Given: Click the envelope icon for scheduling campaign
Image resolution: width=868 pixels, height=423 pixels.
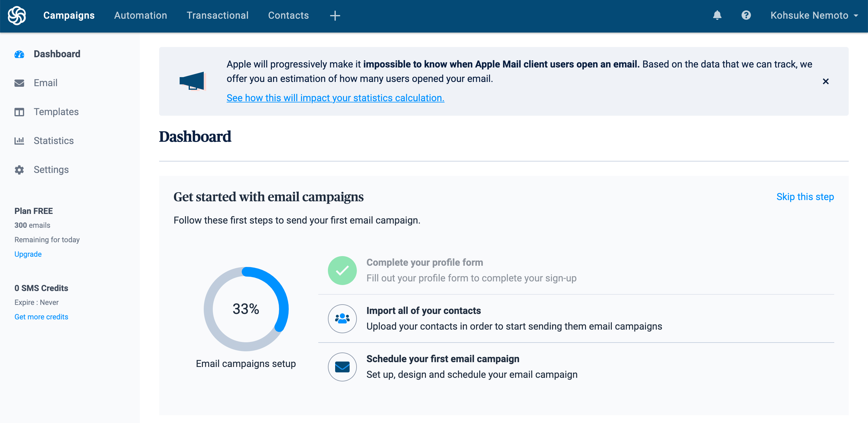Looking at the screenshot, I should click(342, 367).
